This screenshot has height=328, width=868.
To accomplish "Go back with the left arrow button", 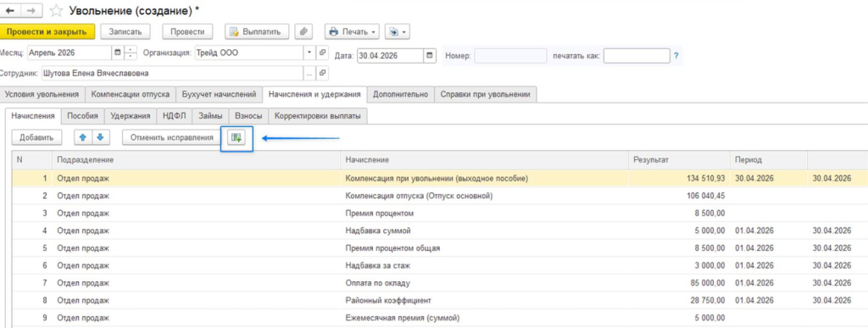I will [11, 10].
